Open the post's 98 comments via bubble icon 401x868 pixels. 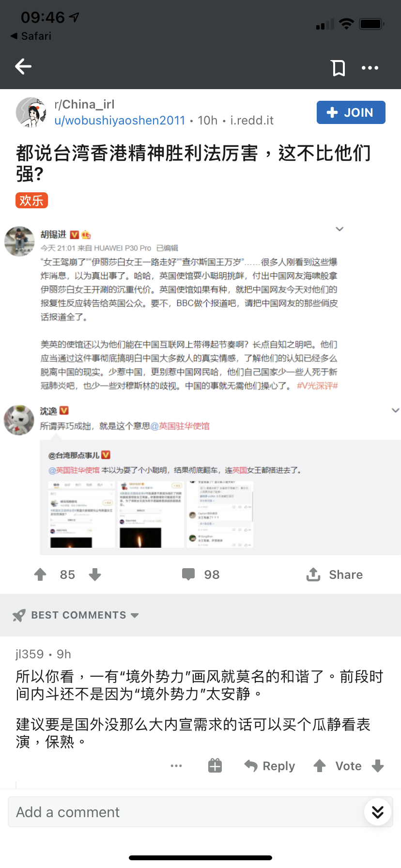(x=188, y=574)
